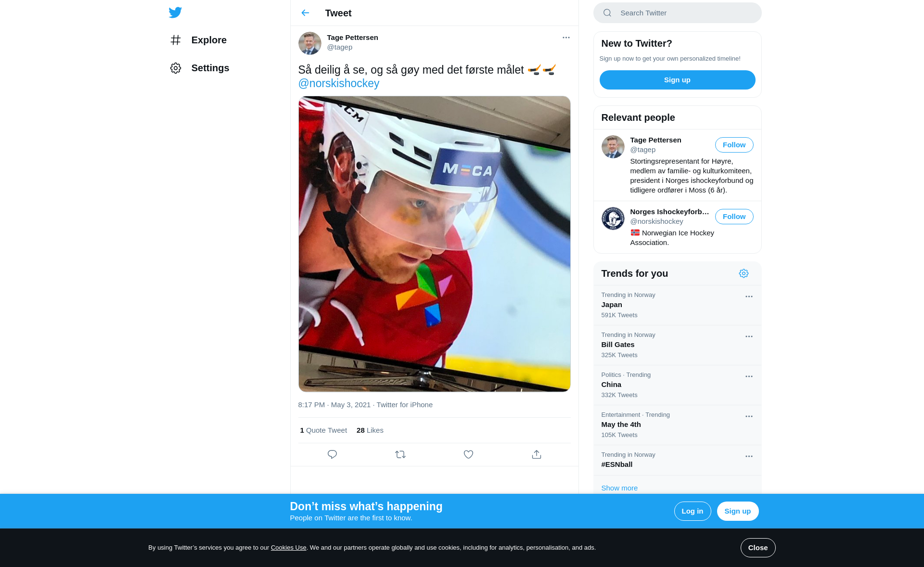
Task: Open more options for Bill Gates trend
Action: click(x=749, y=336)
